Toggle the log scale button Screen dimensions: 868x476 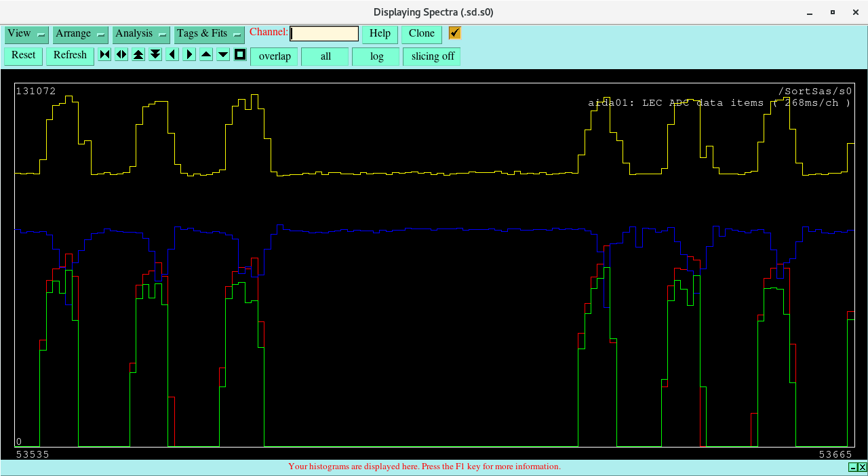pyautogui.click(x=376, y=56)
